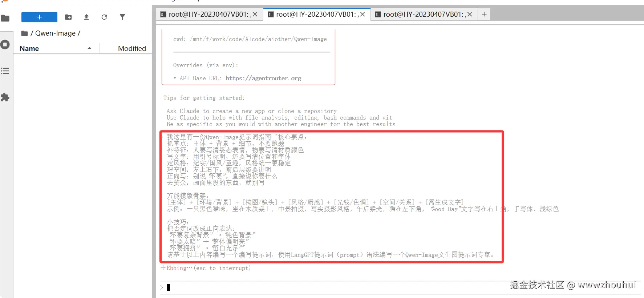Switch to the first terminal tab
Viewport: 644px width, 298px height.
point(209,15)
